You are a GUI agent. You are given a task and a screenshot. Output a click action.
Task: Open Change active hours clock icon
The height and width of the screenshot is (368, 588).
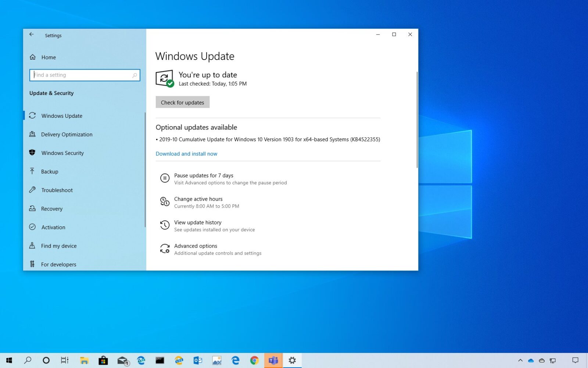pos(165,202)
